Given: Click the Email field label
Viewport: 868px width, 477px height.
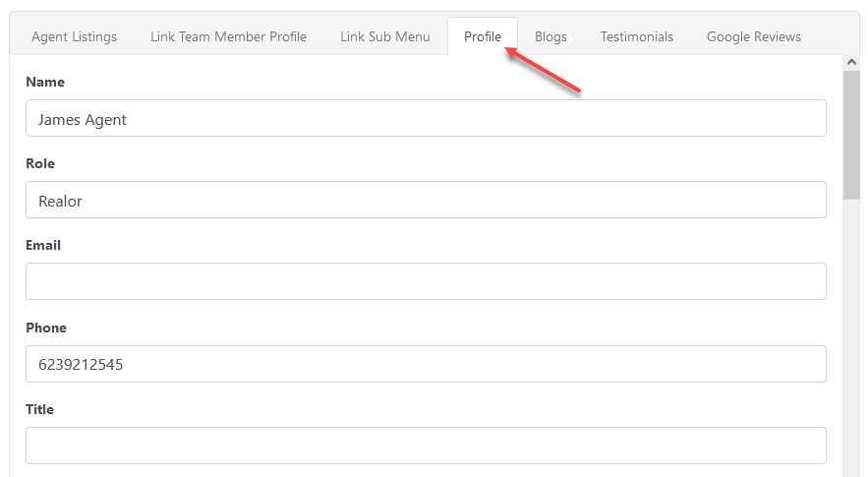Looking at the screenshot, I should click(43, 245).
